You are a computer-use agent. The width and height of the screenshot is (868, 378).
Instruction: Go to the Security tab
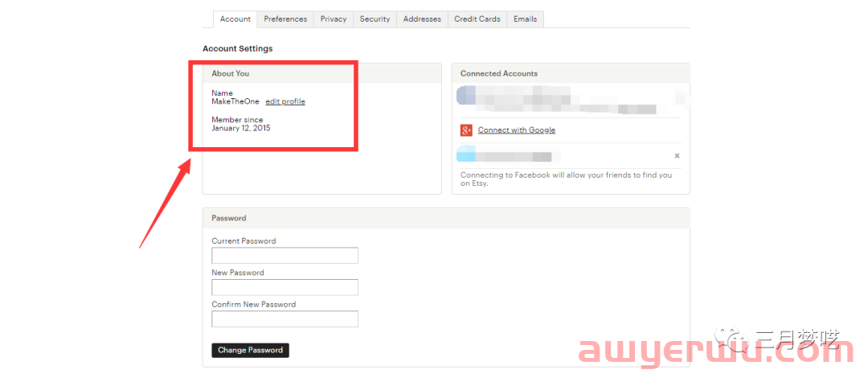tap(375, 18)
